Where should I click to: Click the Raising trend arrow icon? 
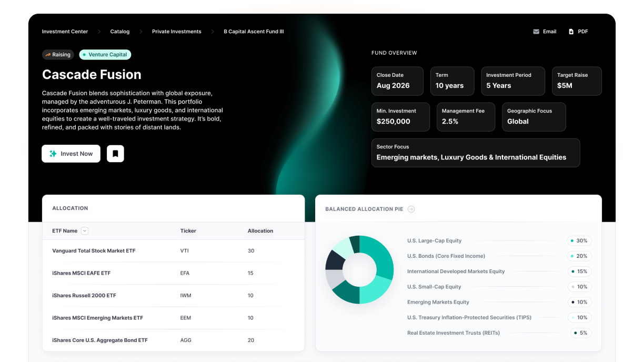pos(48,55)
